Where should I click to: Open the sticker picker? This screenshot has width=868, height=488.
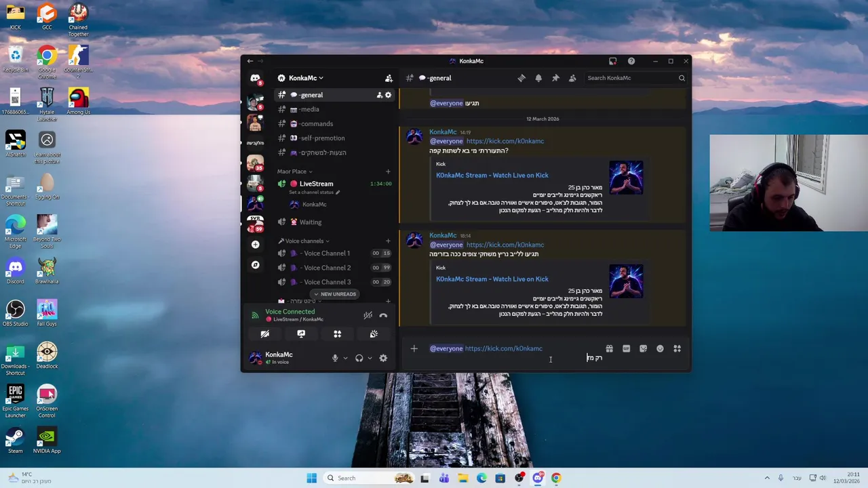[x=643, y=349]
